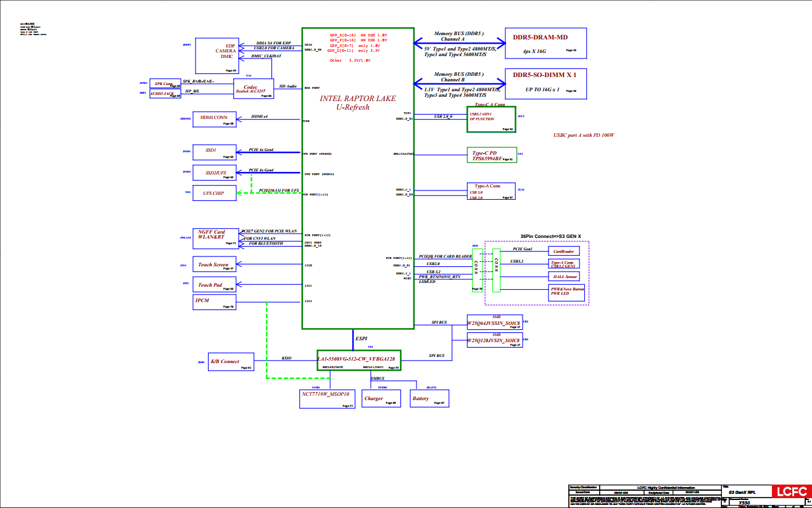The height and width of the screenshot is (508, 812).
Task: Click the 'USBC port A with PD 100W' note
Action: coord(584,135)
